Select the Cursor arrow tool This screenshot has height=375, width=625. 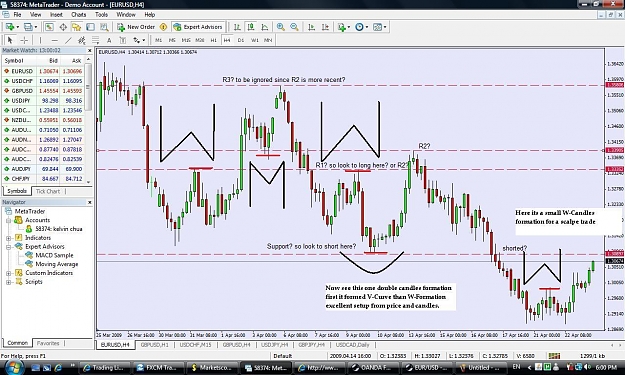click(x=10, y=40)
